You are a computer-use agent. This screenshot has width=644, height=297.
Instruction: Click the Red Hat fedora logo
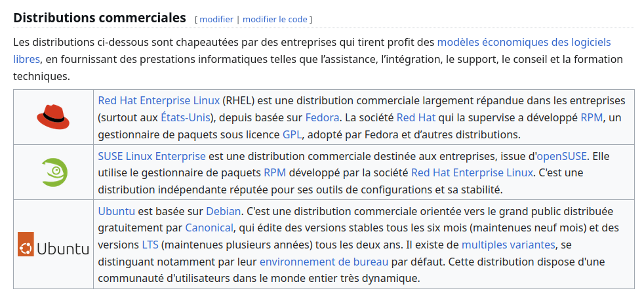point(53,117)
